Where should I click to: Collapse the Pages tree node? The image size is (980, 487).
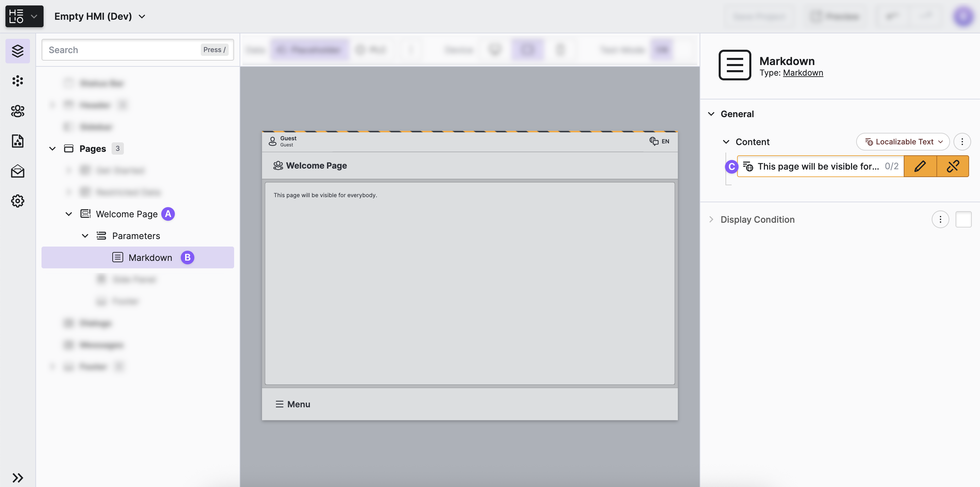52,148
